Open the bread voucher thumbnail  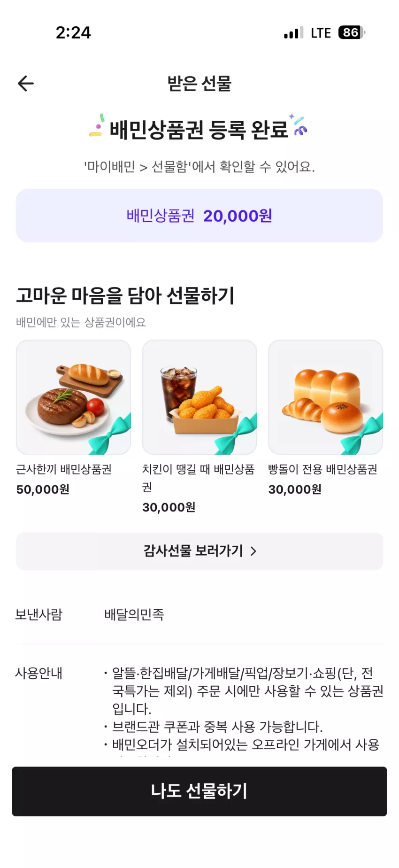[325, 397]
